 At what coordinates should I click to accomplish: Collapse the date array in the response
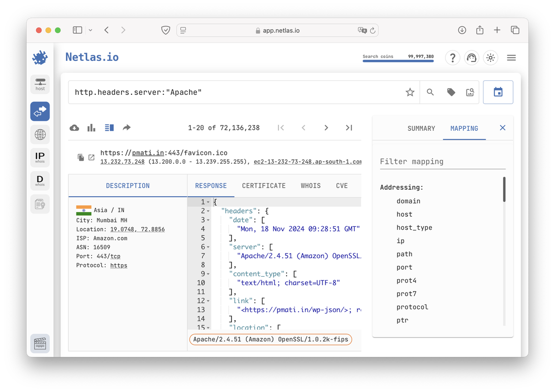coord(208,219)
